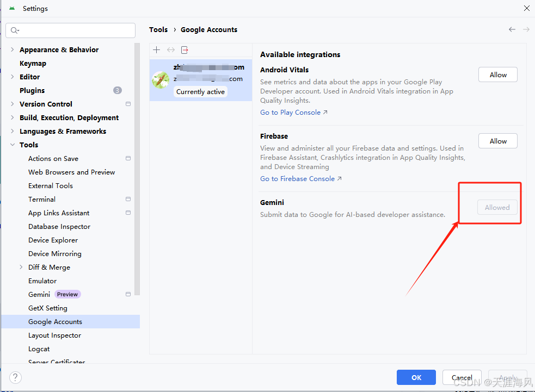Click project-level icon beside Actions on Save
This screenshot has height=392, width=535.
coord(128,158)
